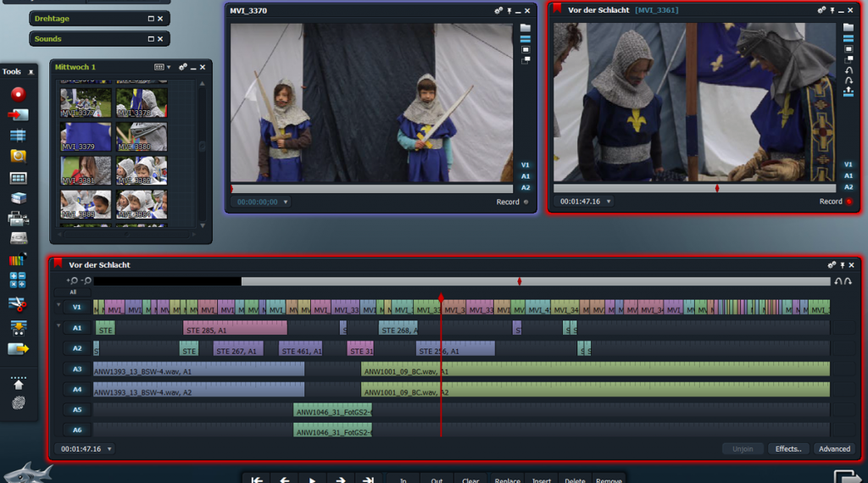Collapse the V1 track expander arrow
Image resolution: width=868 pixels, height=483 pixels.
pyautogui.click(x=58, y=306)
